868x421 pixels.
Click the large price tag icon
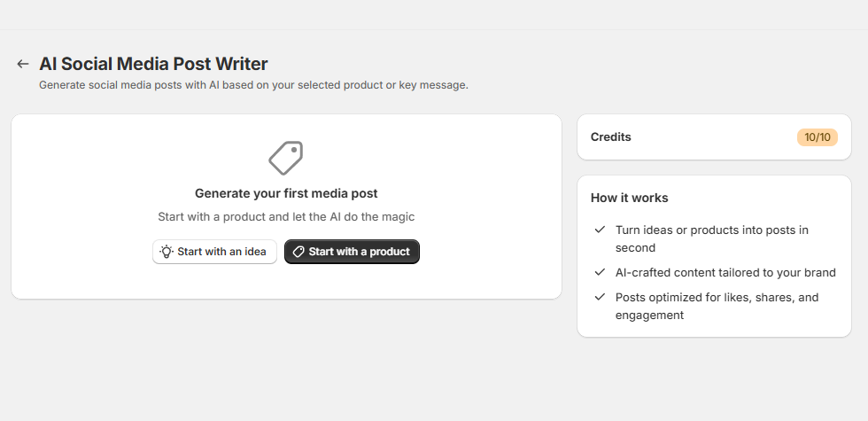[x=285, y=158]
